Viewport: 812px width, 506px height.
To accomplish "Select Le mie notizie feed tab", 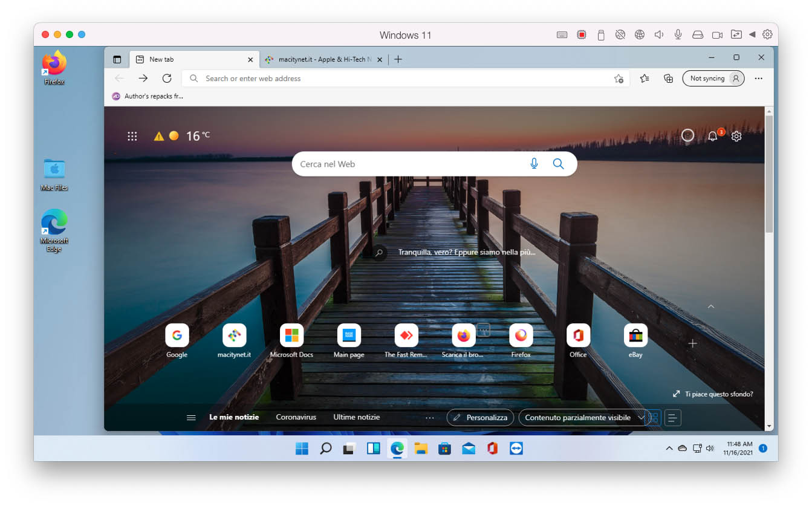I will tap(234, 417).
